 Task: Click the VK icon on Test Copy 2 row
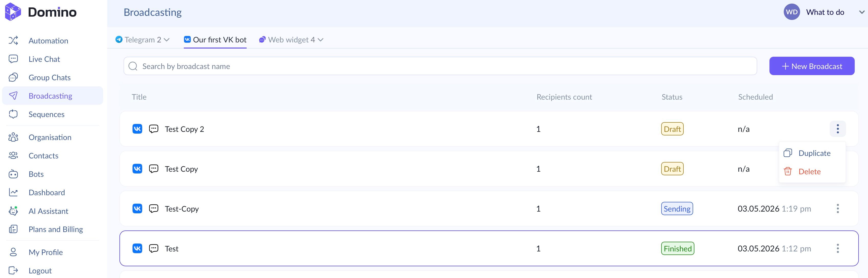[137, 129]
